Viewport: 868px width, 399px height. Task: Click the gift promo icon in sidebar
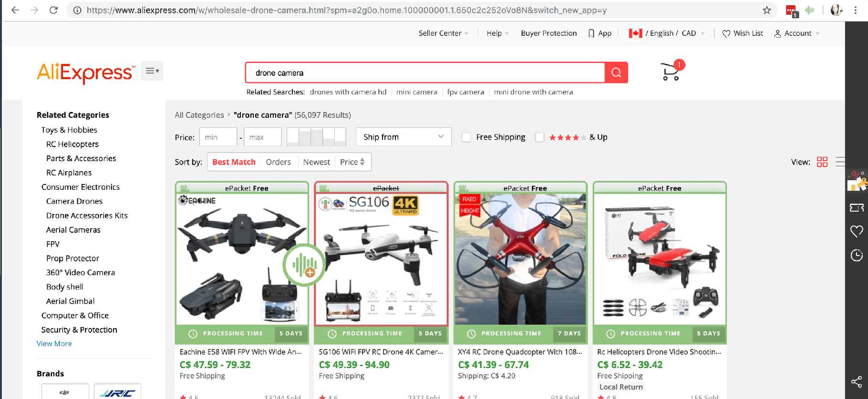click(857, 182)
